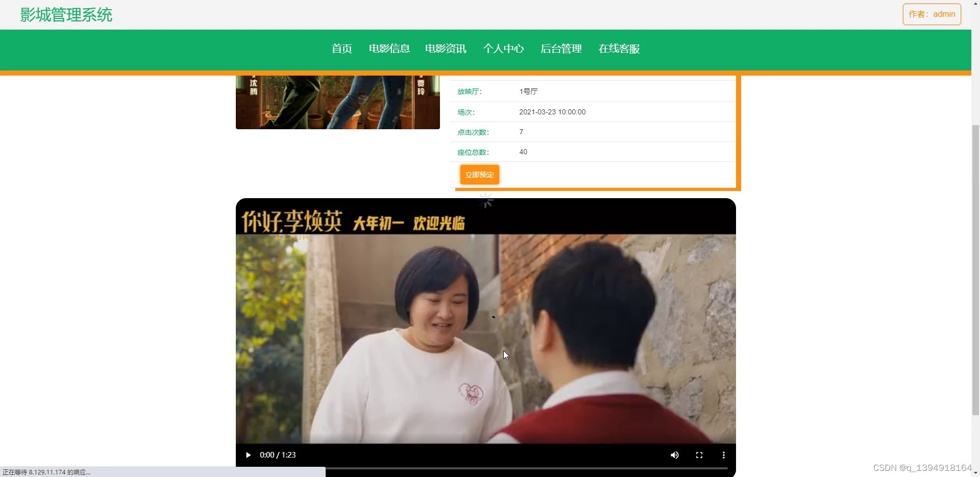Open the video player's three-dot options menu
980x477 pixels.
click(x=724, y=455)
